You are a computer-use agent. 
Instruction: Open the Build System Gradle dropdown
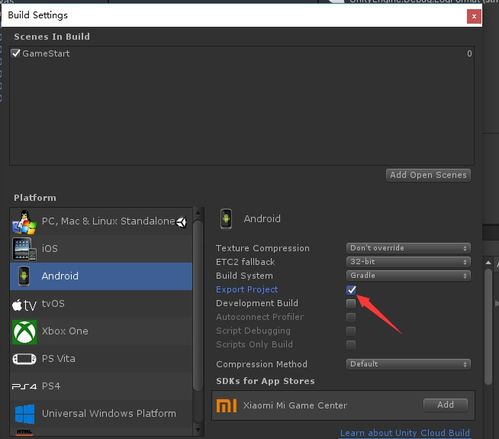[408, 276]
